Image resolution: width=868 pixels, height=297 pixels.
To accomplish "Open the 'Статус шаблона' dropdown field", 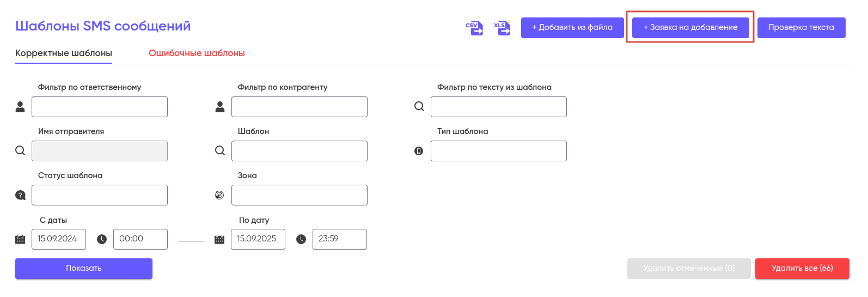I will pyautogui.click(x=100, y=195).
